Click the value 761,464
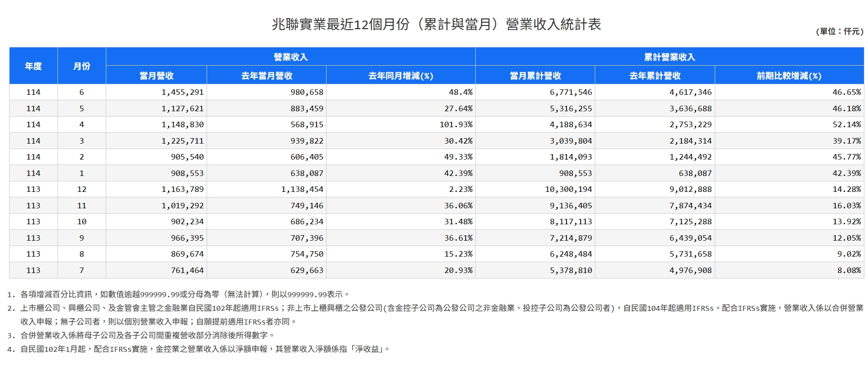Viewport: 868px width, 366px height. pyautogui.click(x=187, y=270)
